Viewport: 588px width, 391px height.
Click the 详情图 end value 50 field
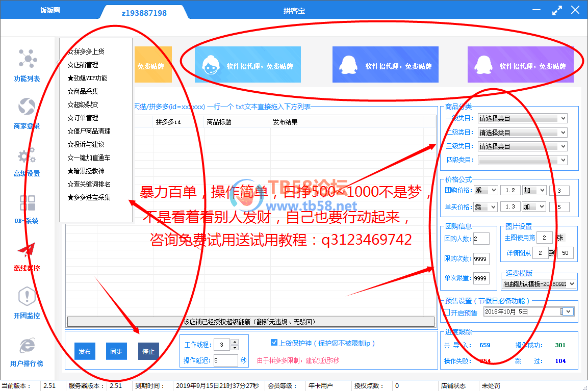coord(566,253)
